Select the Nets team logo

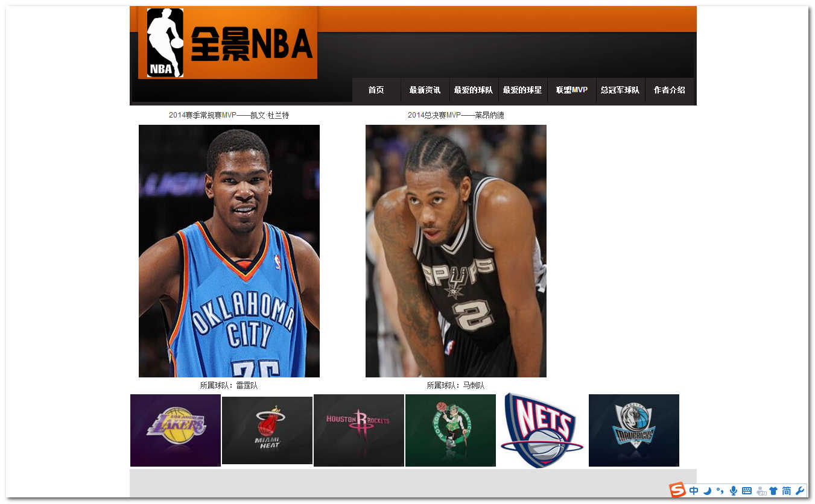coord(542,430)
